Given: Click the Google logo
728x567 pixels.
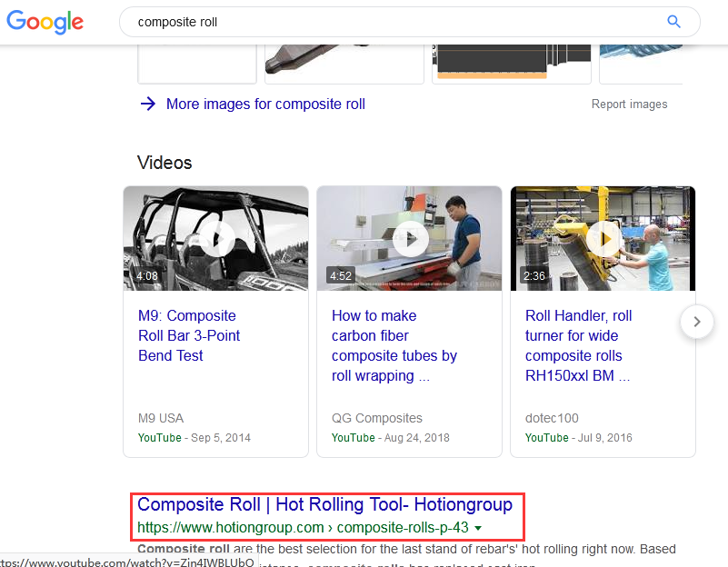Looking at the screenshot, I should [45, 22].
